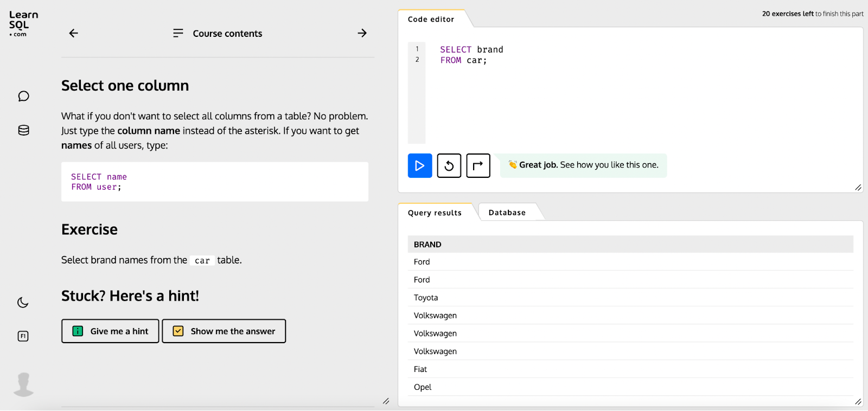Click the 'Stuck? Here's a hint!' heading
Image resolution: width=868 pixels, height=411 pixels.
click(130, 296)
